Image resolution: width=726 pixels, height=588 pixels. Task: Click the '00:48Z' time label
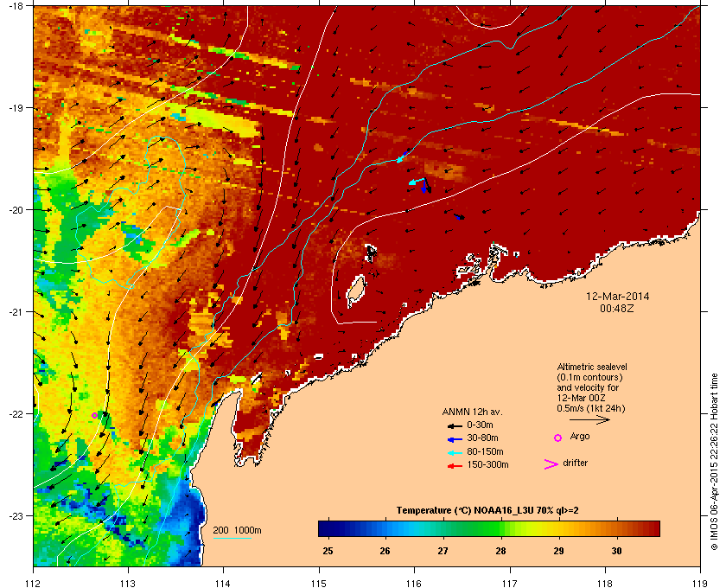pyautogui.click(x=617, y=308)
